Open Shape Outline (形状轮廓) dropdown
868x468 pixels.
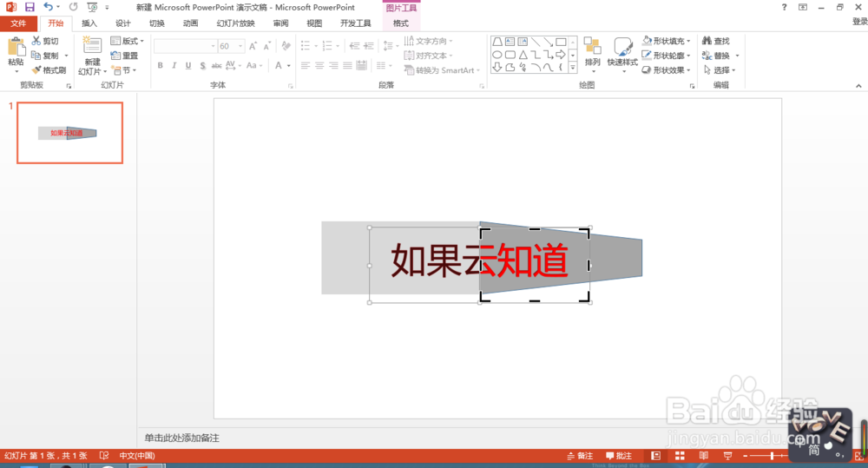point(667,56)
